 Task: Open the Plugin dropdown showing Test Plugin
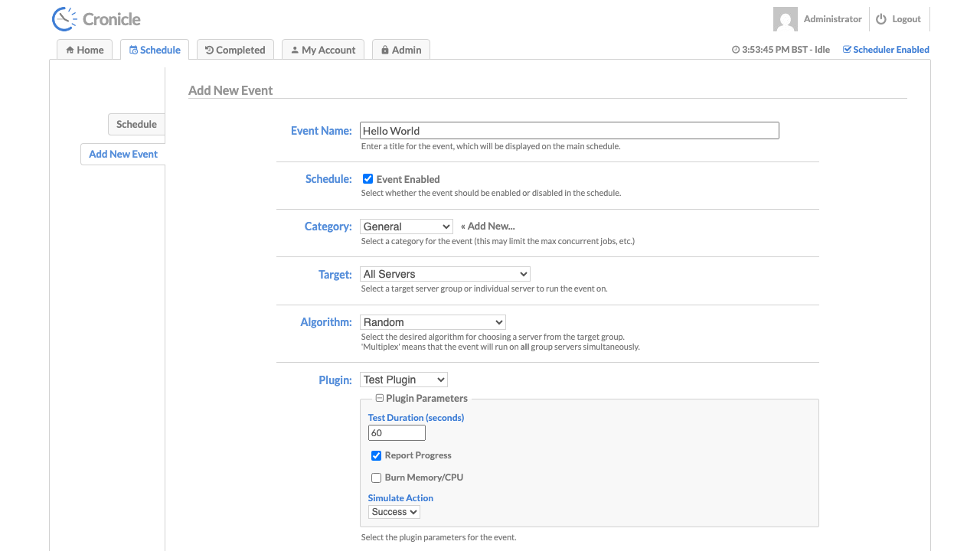point(403,380)
